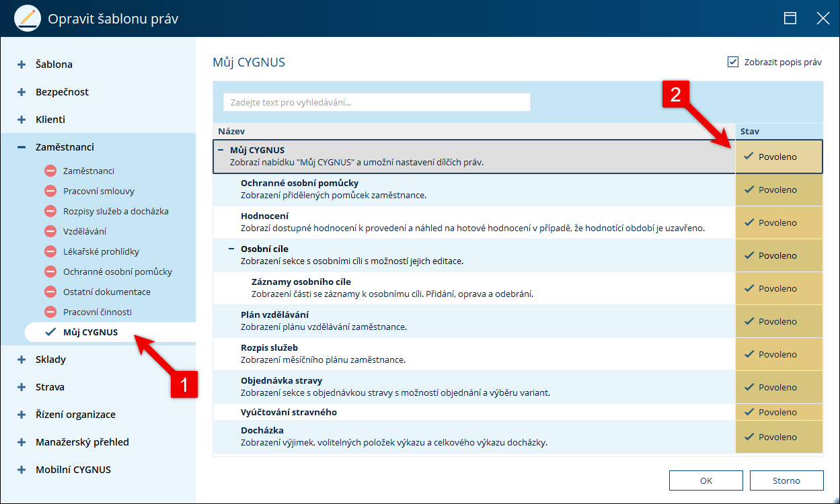This screenshot has height=504, width=840.
Task: Expand the Řízení organizace section
Action: [x=22, y=415]
